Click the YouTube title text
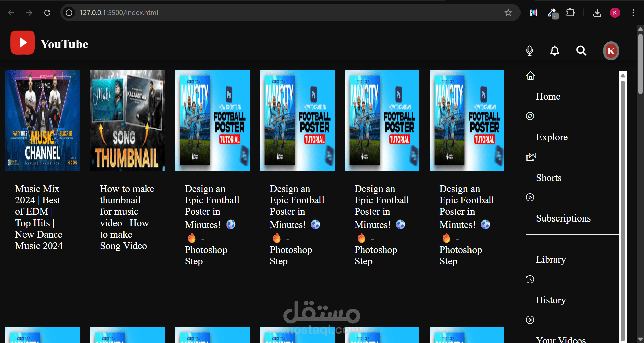 click(x=64, y=44)
